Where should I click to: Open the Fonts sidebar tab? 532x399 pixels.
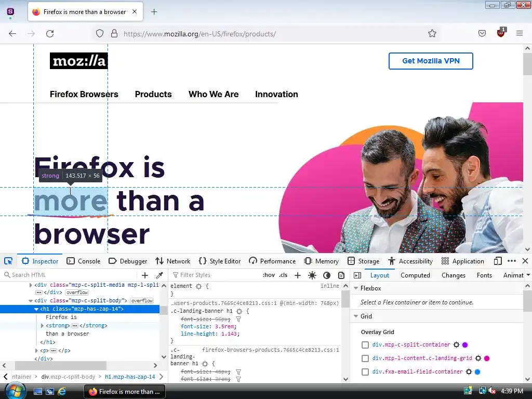(484, 275)
